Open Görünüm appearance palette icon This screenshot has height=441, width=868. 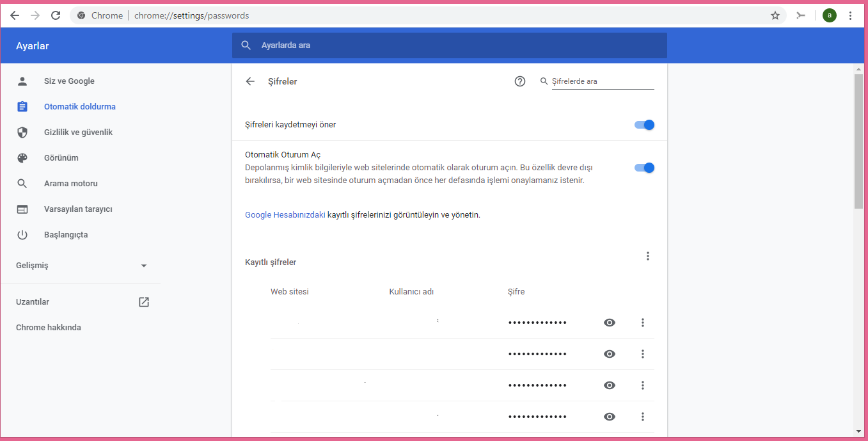pos(22,157)
